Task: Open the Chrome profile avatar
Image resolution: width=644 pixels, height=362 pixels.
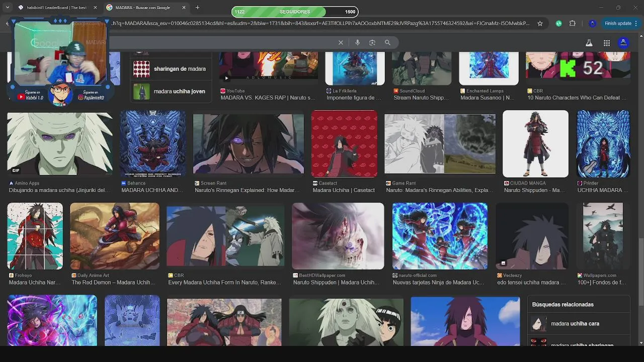Action: coord(592,23)
